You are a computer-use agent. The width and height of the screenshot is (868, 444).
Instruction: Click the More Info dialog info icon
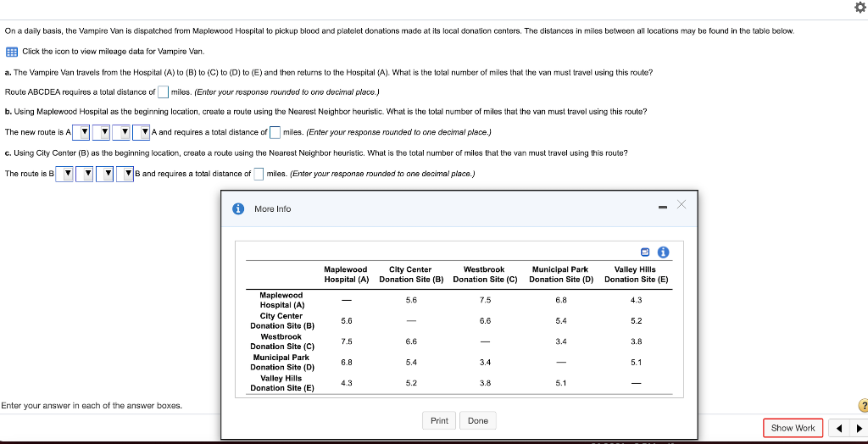(x=238, y=208)
